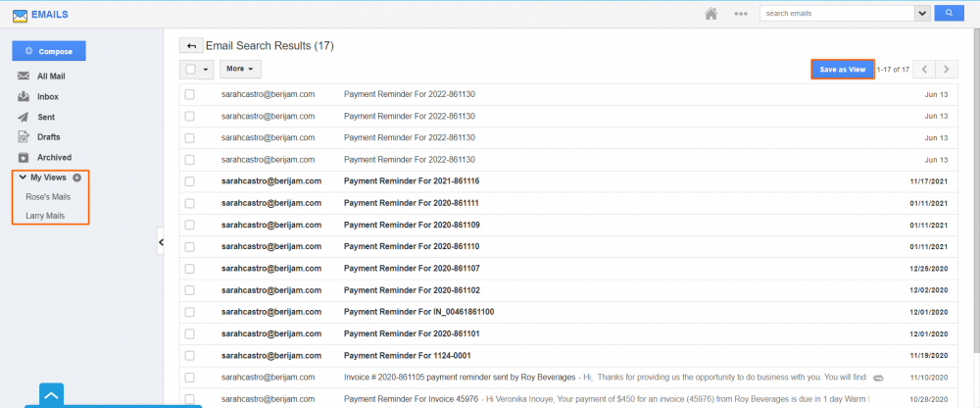Check the Payment Reminder For 1124-0001 email
The width and height of the screenshot is (980, 408).
pyautogui.click(x=189, y=355)
